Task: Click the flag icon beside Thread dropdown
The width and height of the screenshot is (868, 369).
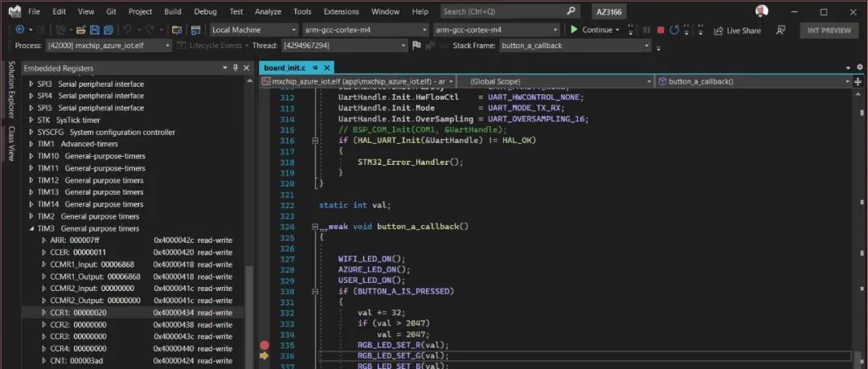Action: [417, 46]
